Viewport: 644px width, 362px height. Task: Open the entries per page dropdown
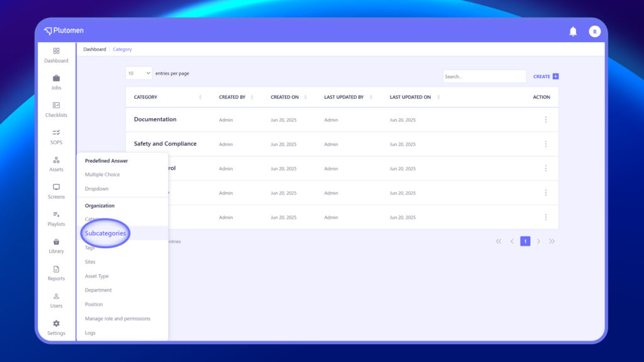click(139, 73)
